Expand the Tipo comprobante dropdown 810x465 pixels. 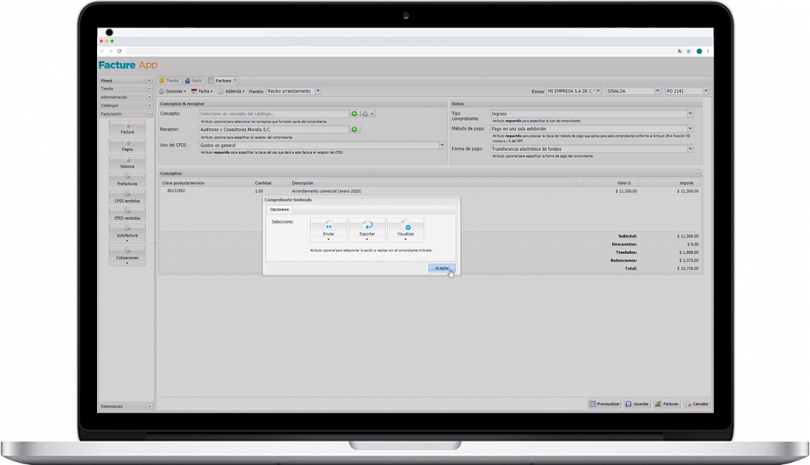tap(690, 114)
